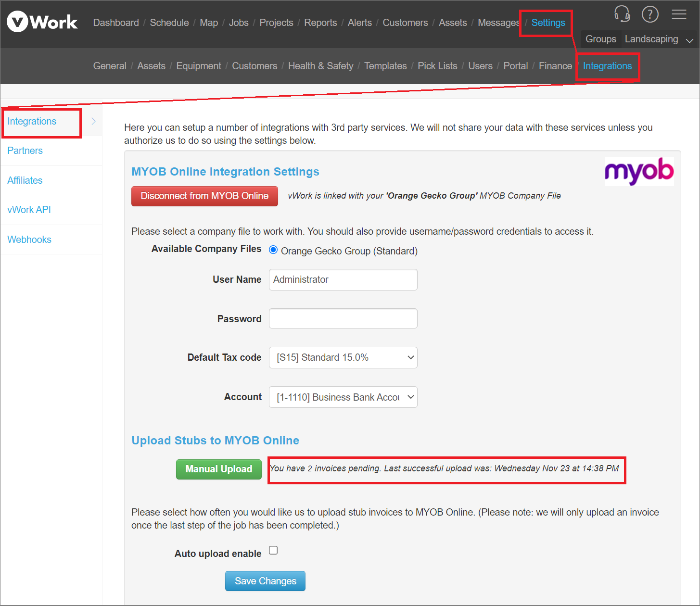Click the invoices pending status text
The image size is (700, 606).
click(444, 468)
